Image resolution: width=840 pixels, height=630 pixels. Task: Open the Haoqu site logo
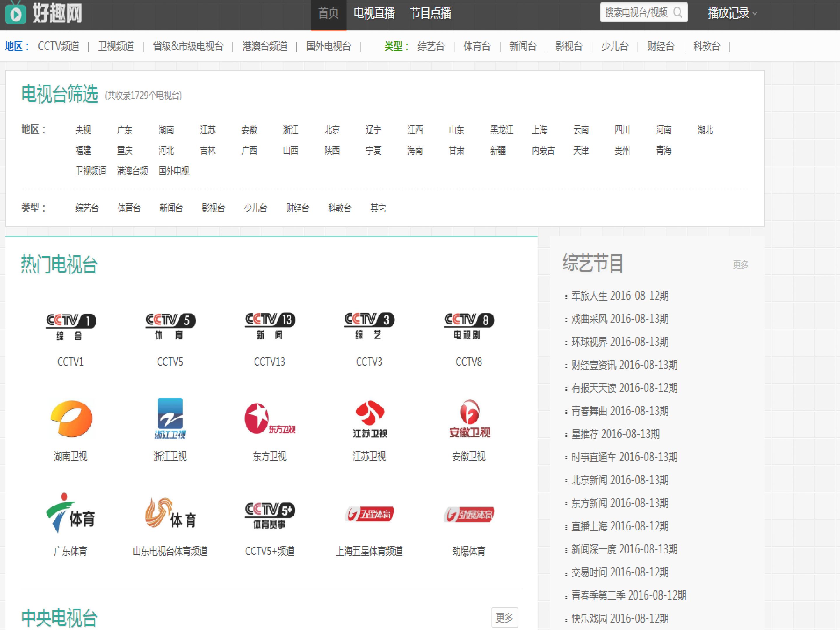(44, 13)
